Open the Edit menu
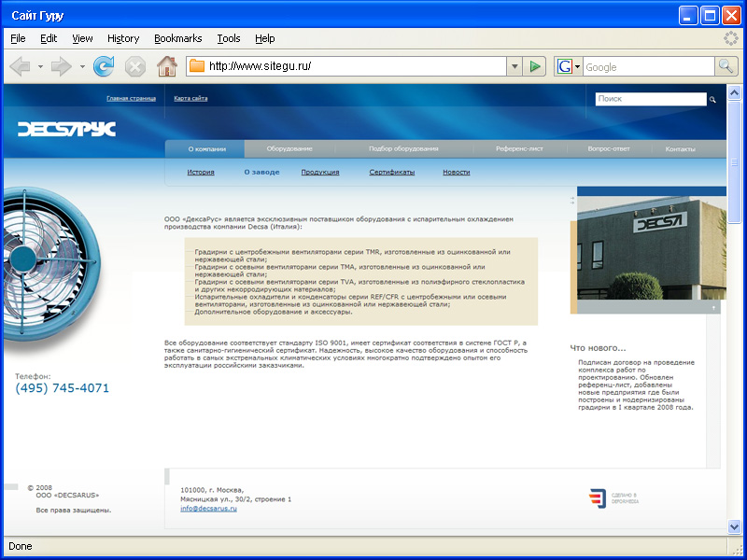 coord(49,38)
